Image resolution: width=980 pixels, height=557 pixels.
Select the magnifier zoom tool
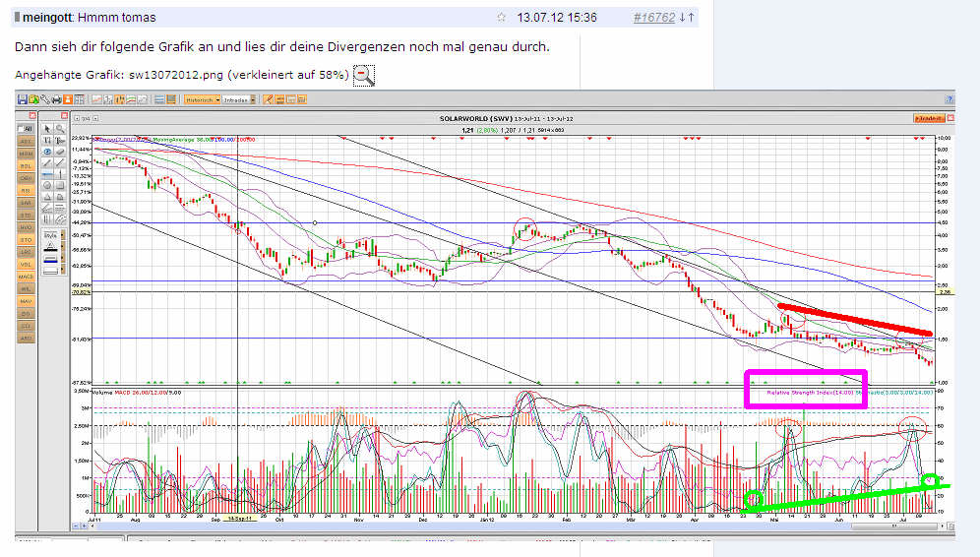pos(59,129)
